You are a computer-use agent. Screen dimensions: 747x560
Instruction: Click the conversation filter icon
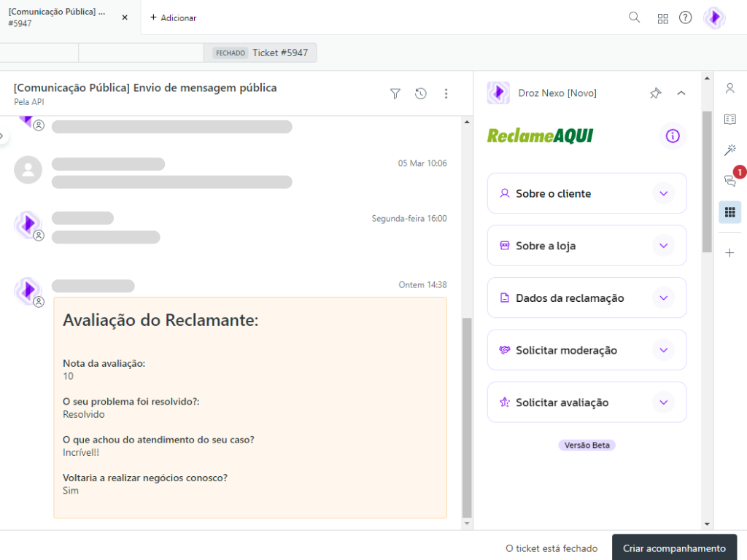395,93
